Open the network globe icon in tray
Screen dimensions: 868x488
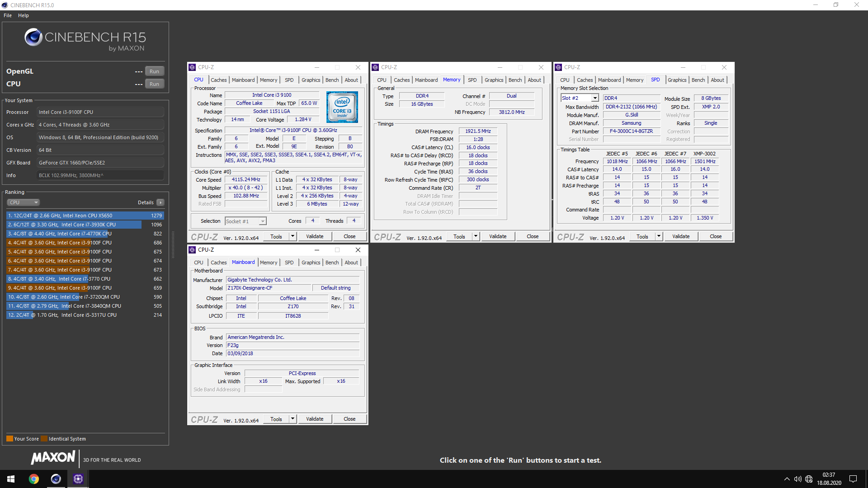[809, 479]
